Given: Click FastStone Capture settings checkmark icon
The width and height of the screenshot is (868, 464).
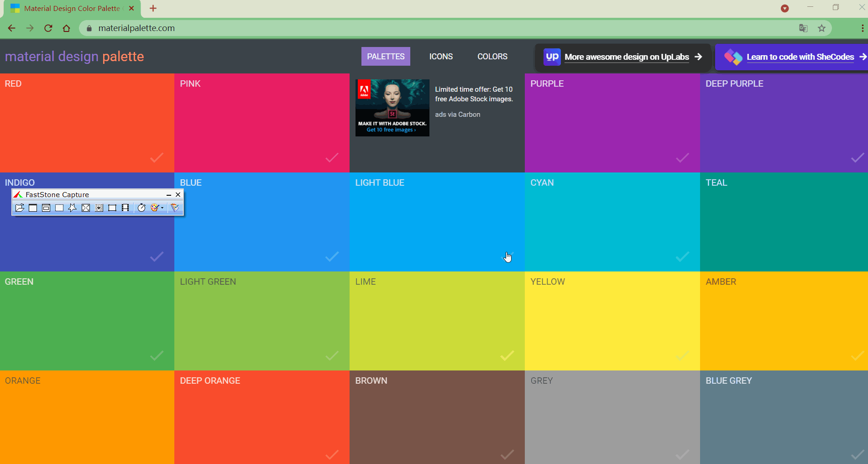Looking at the screenshot, I should (175, 208).
